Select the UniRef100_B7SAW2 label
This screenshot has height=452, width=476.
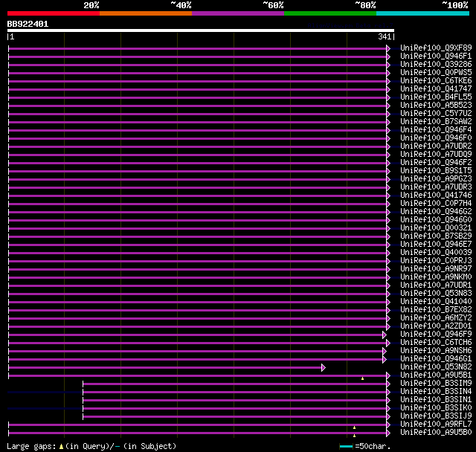436,122
